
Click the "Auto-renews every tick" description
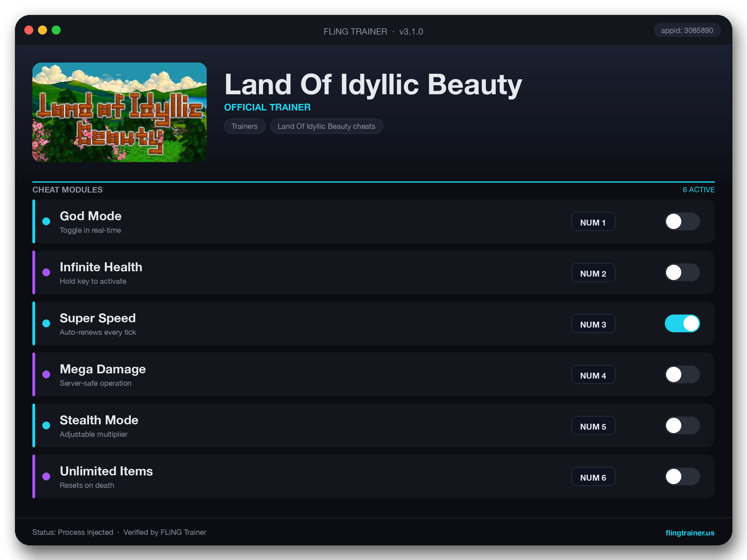pyautogui.click(x=98, y=332)
